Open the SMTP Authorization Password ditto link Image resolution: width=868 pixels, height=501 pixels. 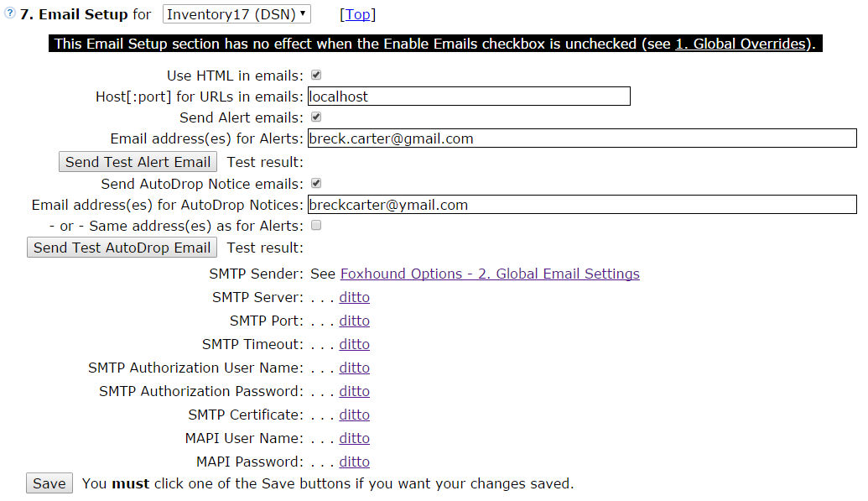[354, 391]
